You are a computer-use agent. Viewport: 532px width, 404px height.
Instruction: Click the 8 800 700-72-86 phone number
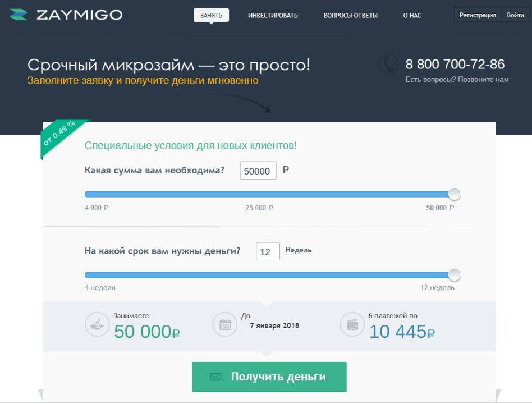pyautogui.click(x=455, y=64)
